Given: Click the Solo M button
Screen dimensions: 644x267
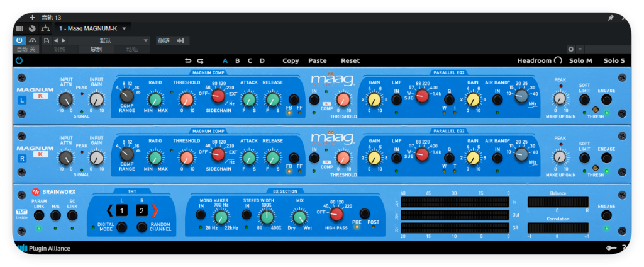Looking at the screenshot, I should 580,61.
